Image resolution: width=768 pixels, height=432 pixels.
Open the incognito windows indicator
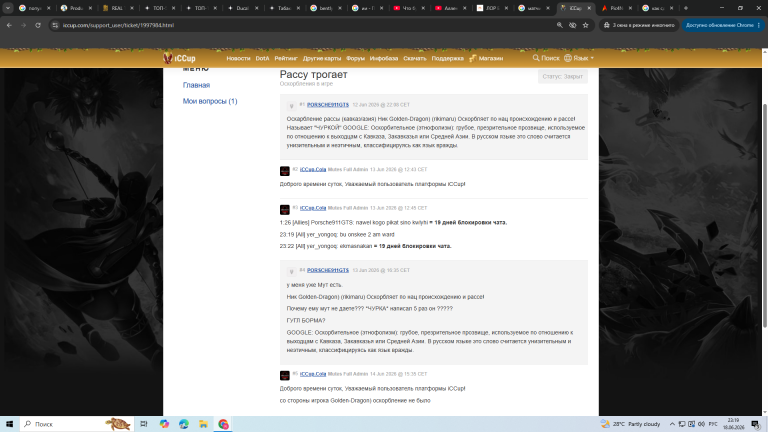pyautogui.click(x=639, y=25)
